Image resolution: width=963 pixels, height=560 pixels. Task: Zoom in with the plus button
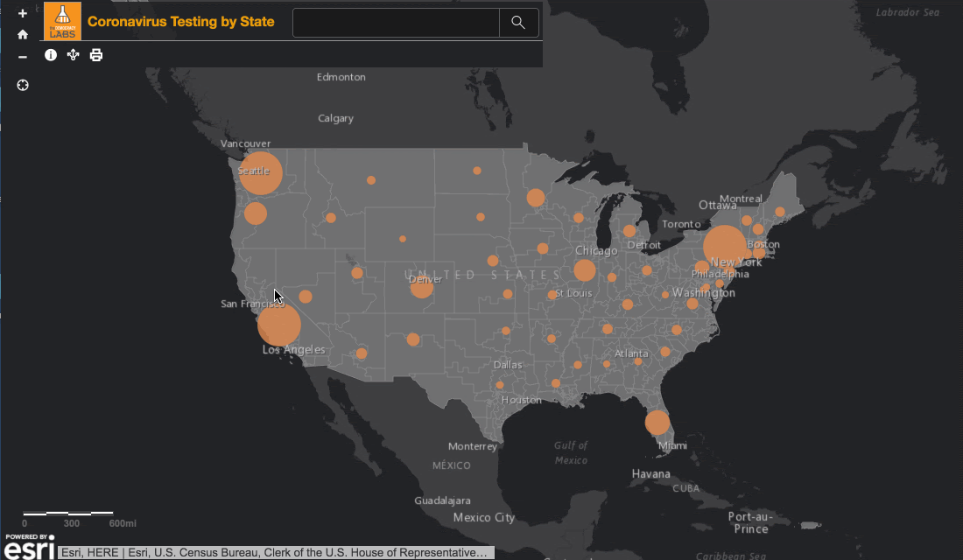pyautogui.click(x=23, y=14)
